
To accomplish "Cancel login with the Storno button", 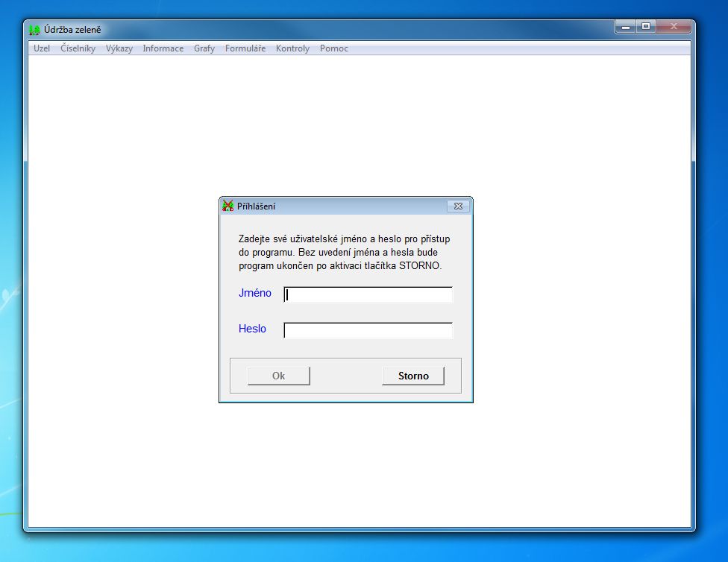I will tap(413, 376).
